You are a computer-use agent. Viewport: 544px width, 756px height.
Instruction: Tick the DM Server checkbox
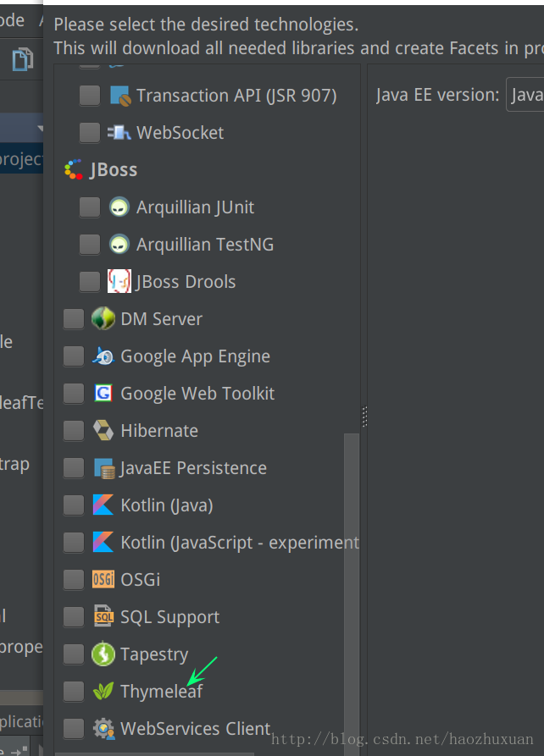[74, 318]
